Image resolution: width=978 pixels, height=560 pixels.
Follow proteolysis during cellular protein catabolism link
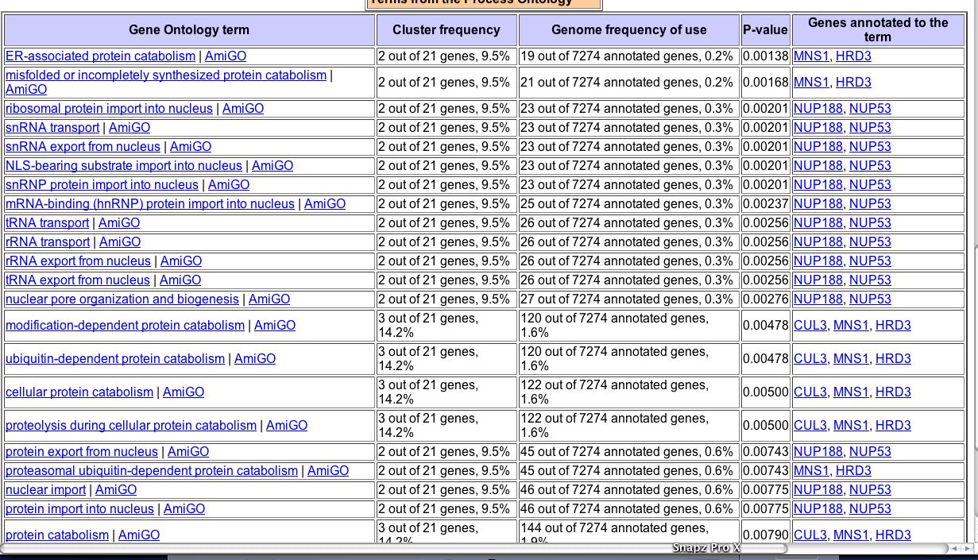(131, 426)
